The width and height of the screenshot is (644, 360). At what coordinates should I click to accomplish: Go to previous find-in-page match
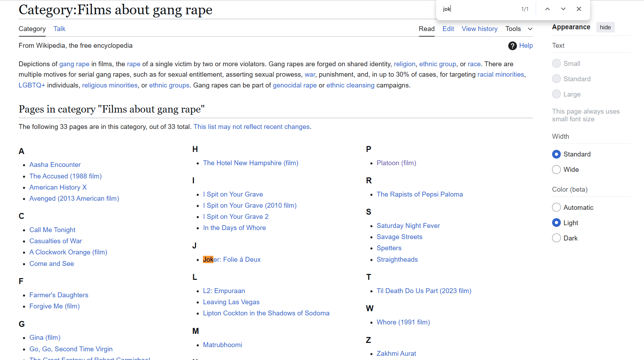547,9
